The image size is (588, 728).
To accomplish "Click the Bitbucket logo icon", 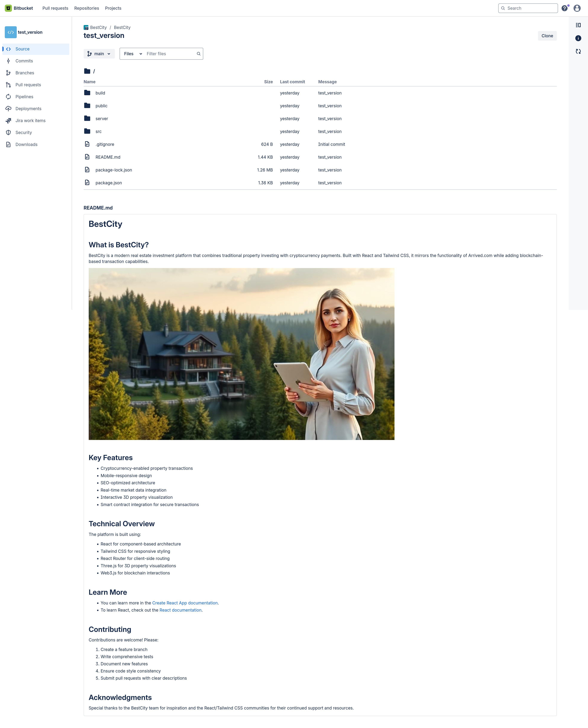I will (x=8, y=8).
